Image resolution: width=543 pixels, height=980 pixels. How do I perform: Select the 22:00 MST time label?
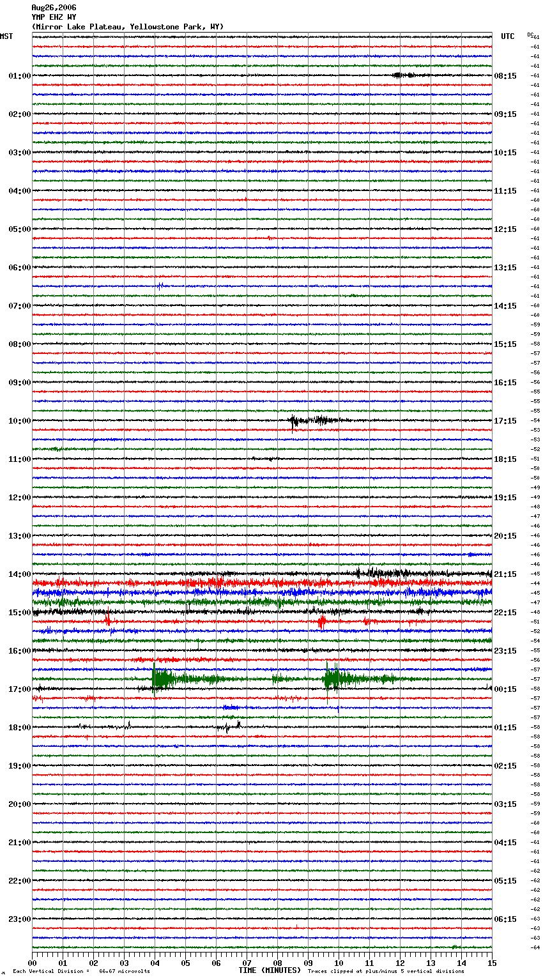[20, 881]
